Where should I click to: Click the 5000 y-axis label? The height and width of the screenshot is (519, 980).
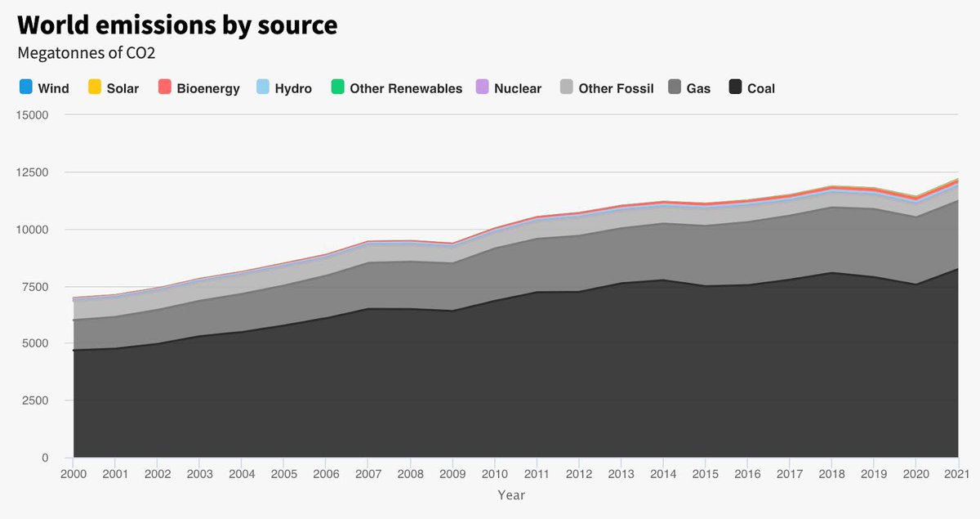click(36, 343)
